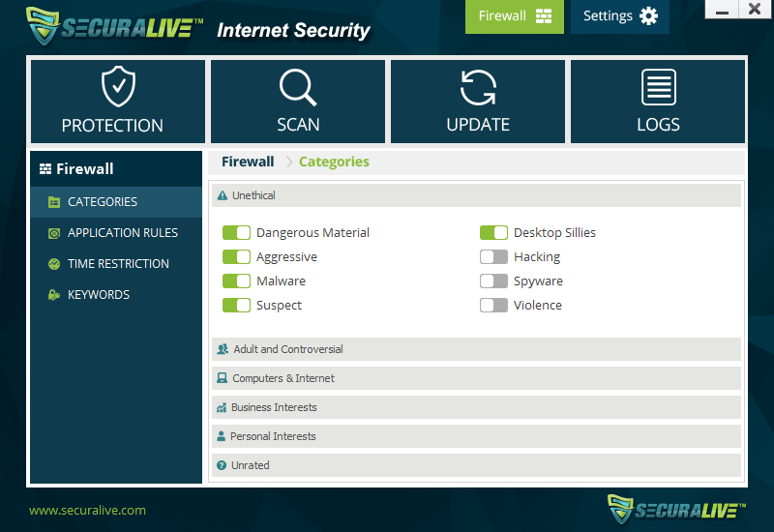Select KEYWORDS in the sidebar
Viewport: 774px width, 532px height.
coord(116,295)
